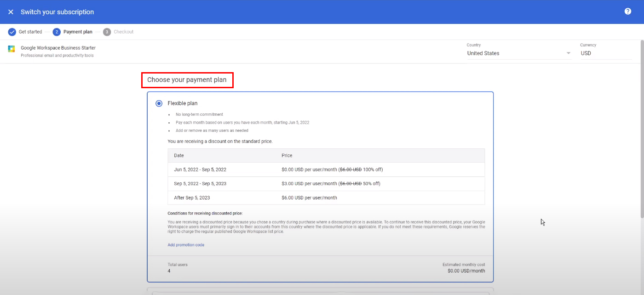The width and height of the screenshot is (644, 295).
Task: Click the discount on the standard price notice
Action: (220, 142)
